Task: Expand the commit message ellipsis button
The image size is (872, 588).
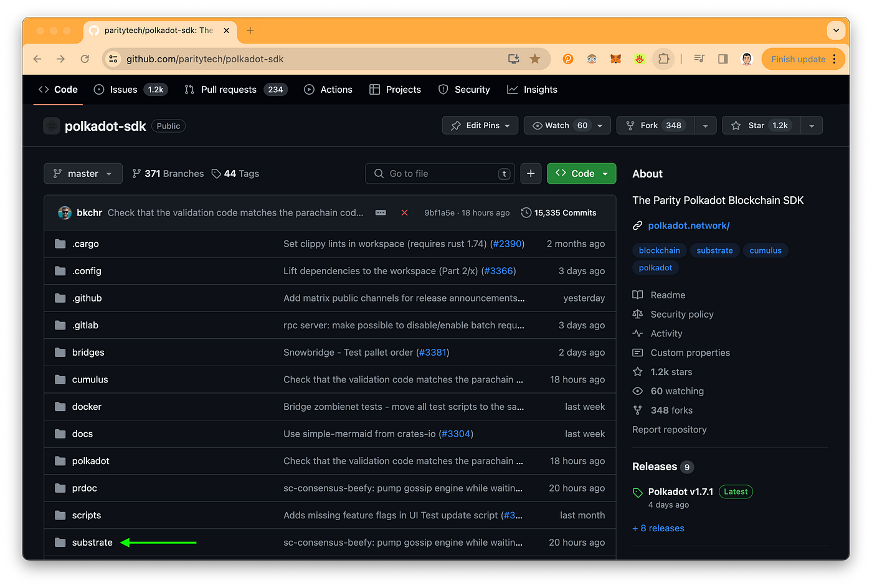Action: pos(381,213)
